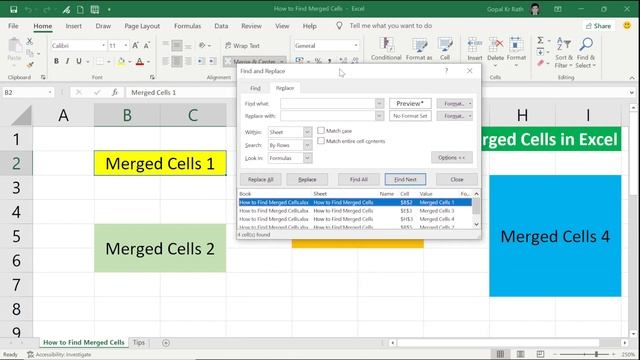
Task: Select row 7 header
Action: pos(16,285)
